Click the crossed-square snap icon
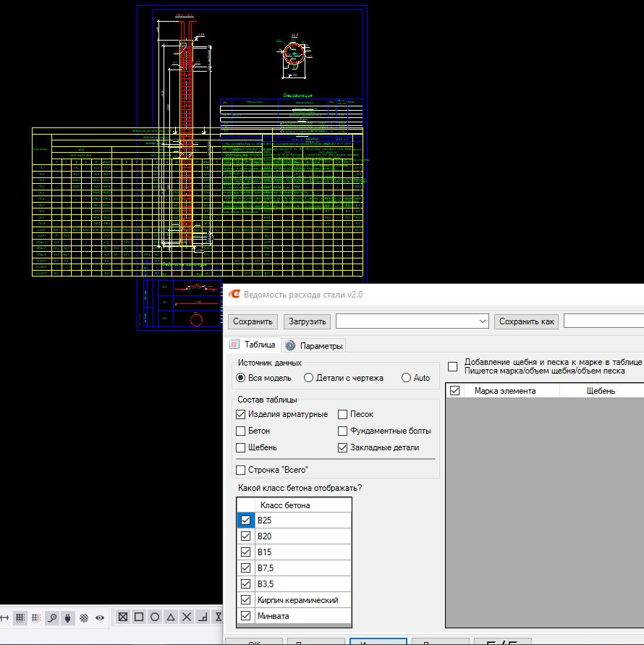This screenshot has width=644, height=645. [123, 617]
